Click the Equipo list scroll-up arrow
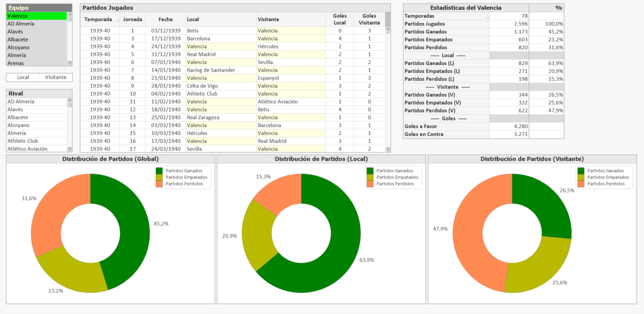The height and width of the screenshot is (314, 644). click(69, 14)
